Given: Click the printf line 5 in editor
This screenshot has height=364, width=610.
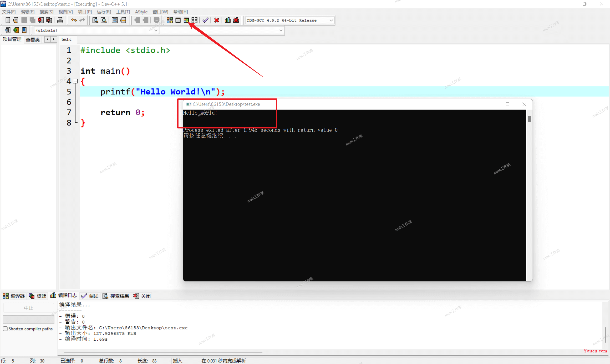Looking at the screenshot, I should tap(344, 91).
